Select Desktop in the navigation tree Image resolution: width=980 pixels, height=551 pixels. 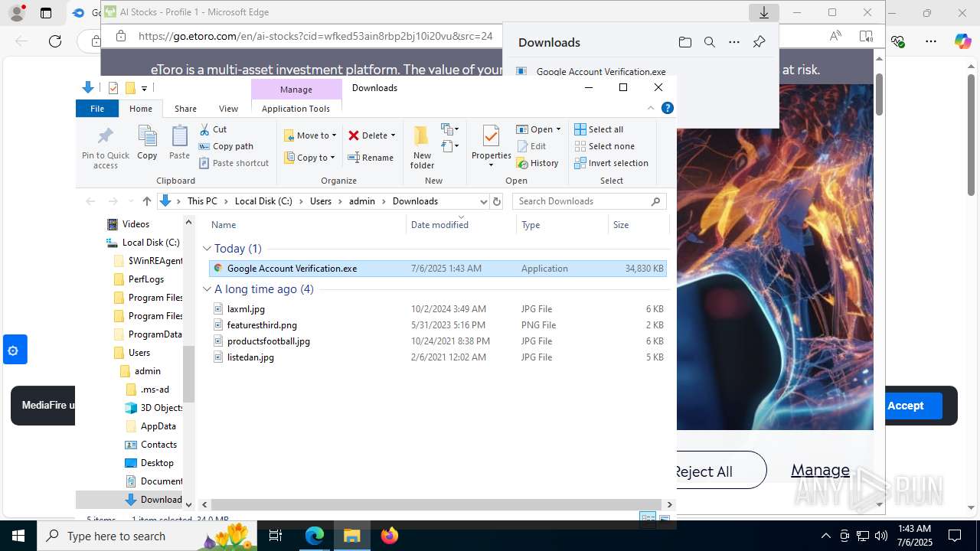(x=157, y=463)
